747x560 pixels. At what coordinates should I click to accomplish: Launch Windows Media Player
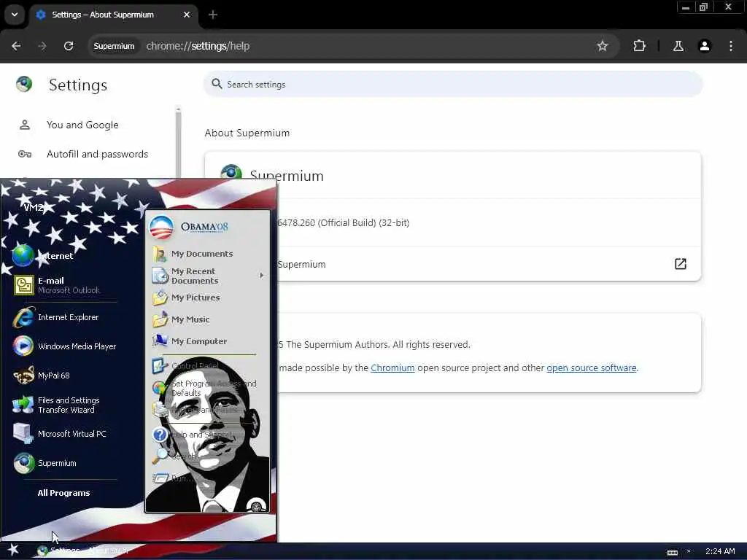[64, 346]
